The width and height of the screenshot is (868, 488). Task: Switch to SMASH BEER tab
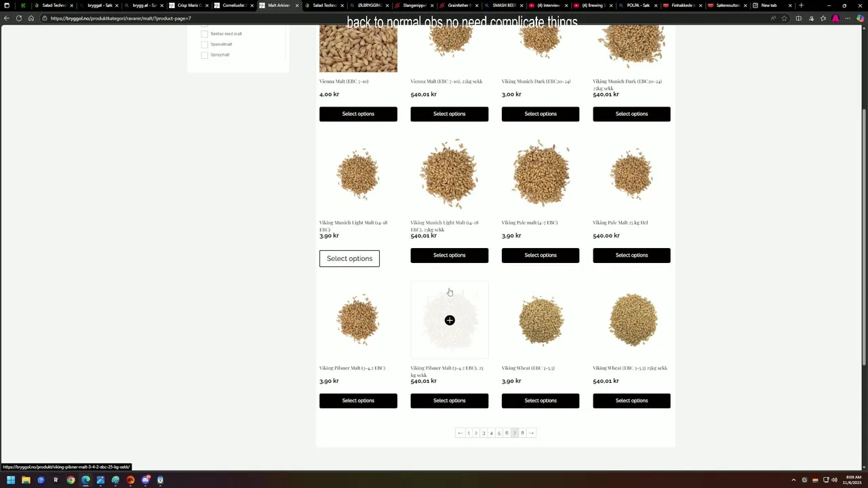(503, 5)
